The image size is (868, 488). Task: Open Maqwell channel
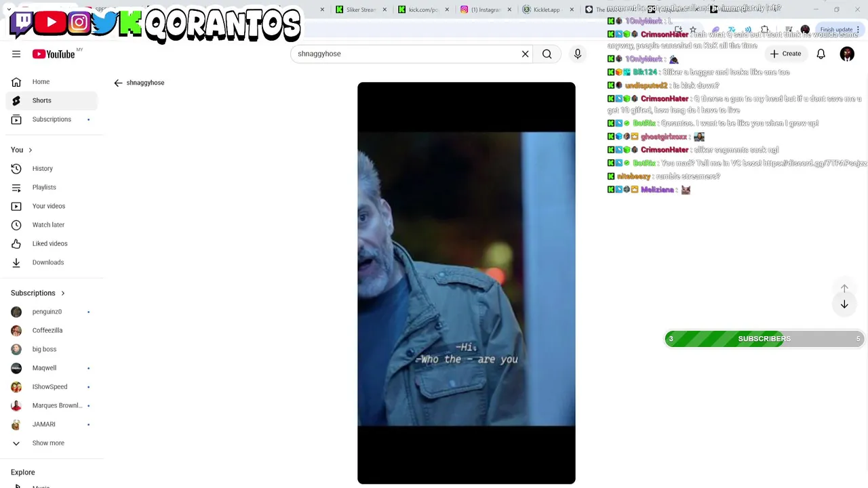[x=52, y=368]
